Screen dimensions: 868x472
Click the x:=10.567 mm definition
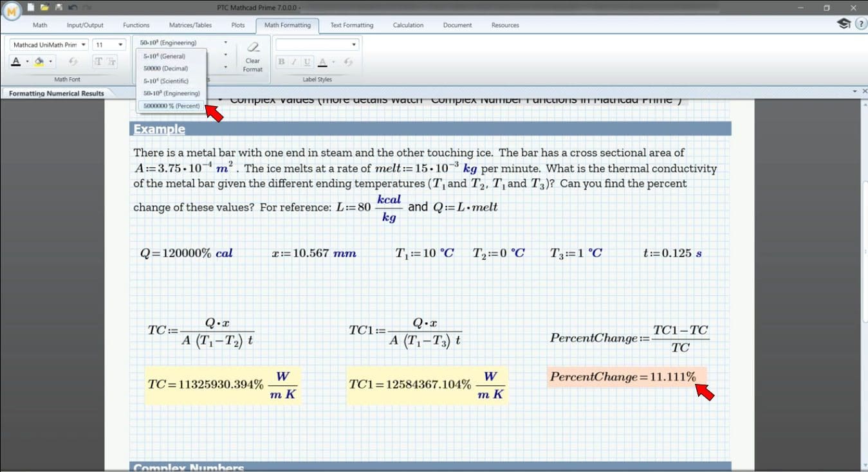point(314,253)
